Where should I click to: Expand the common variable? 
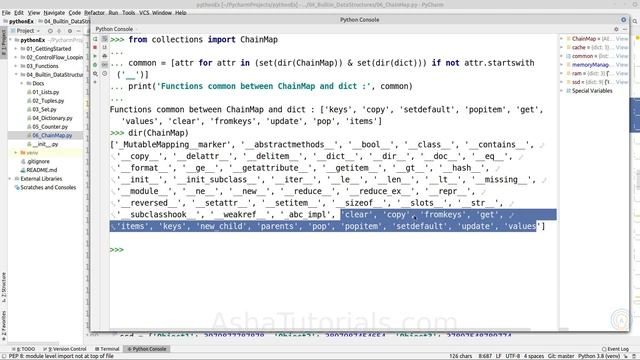pos(562,56)
